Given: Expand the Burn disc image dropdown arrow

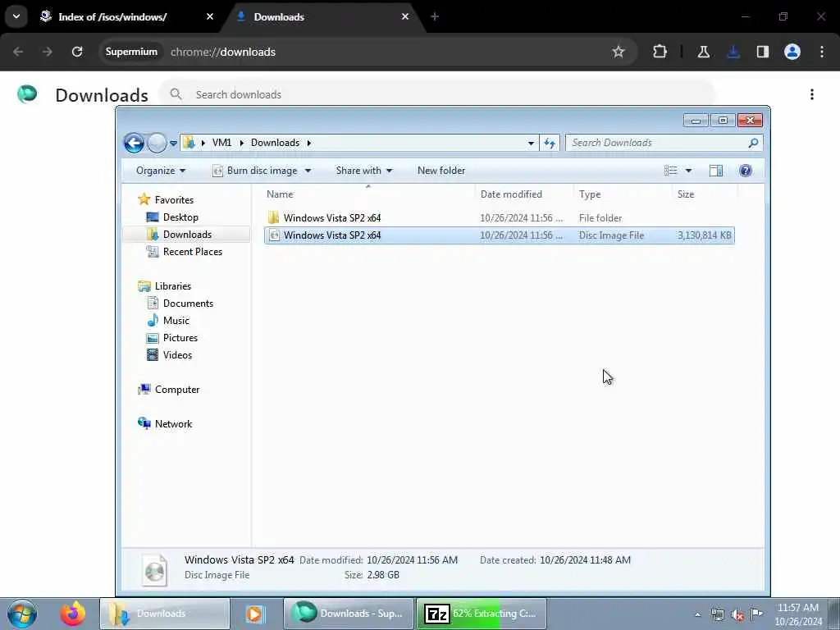Looking at the screenshot, I should [308, 171].
